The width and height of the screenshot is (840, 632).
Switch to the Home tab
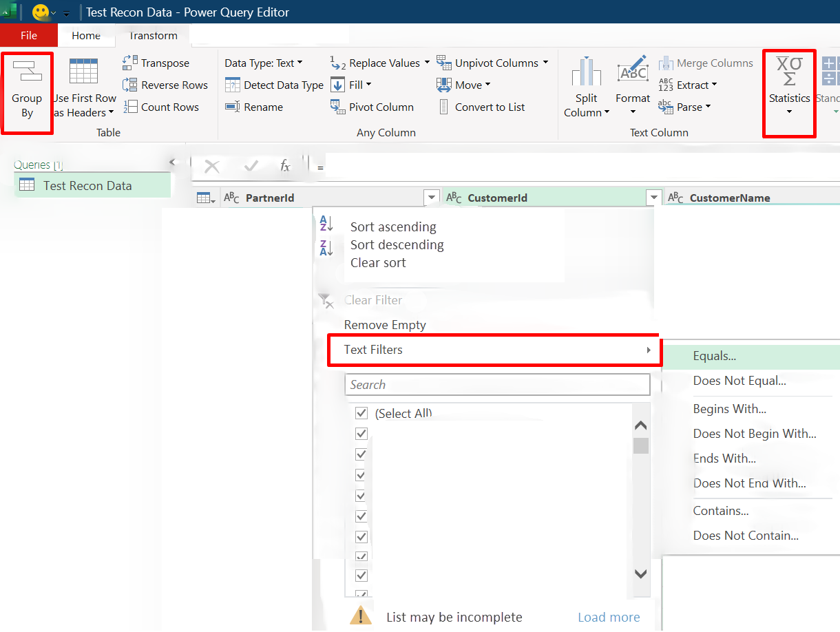pyautogui.click(x=86, y=36)
